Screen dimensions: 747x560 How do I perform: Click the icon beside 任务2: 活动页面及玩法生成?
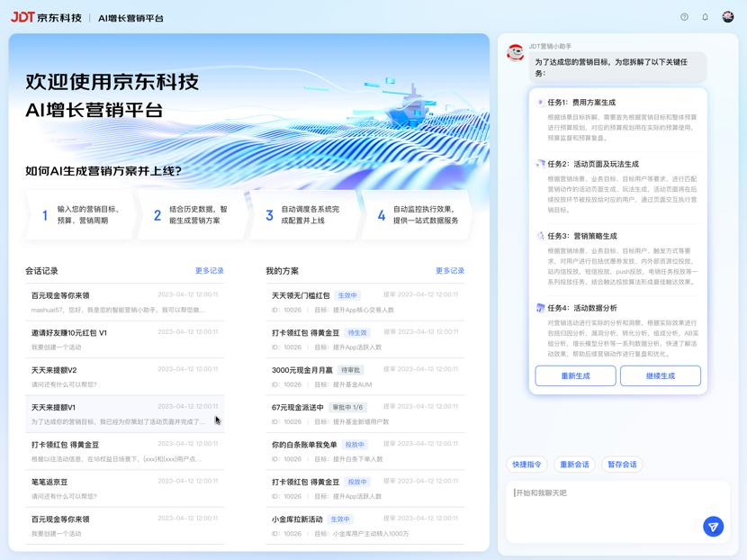click(540, 164)
